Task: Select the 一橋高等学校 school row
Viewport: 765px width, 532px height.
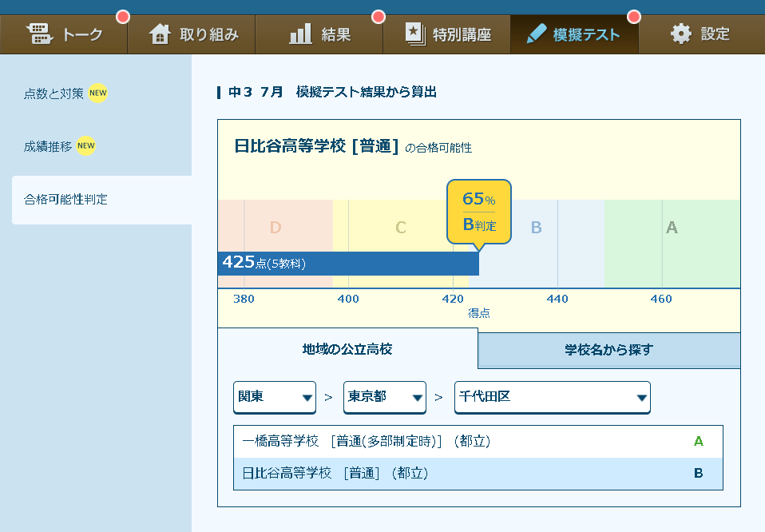Action: 478,442
